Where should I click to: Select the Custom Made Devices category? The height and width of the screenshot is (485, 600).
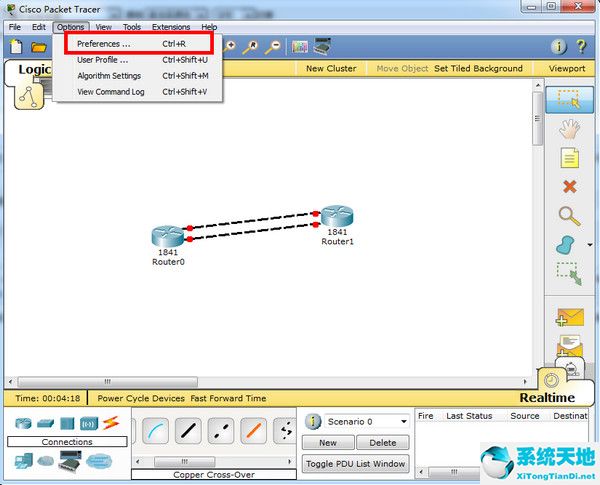pos(70,460)
